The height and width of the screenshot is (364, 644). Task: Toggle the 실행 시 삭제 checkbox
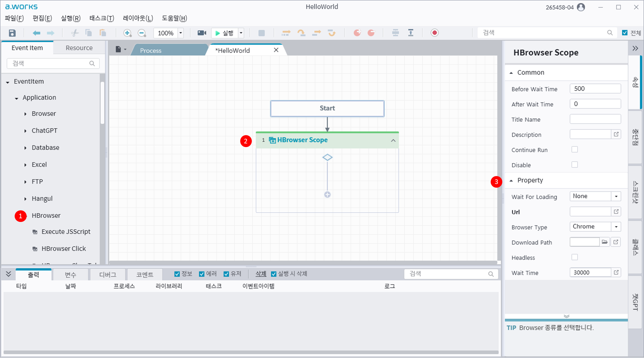point(274,274)
